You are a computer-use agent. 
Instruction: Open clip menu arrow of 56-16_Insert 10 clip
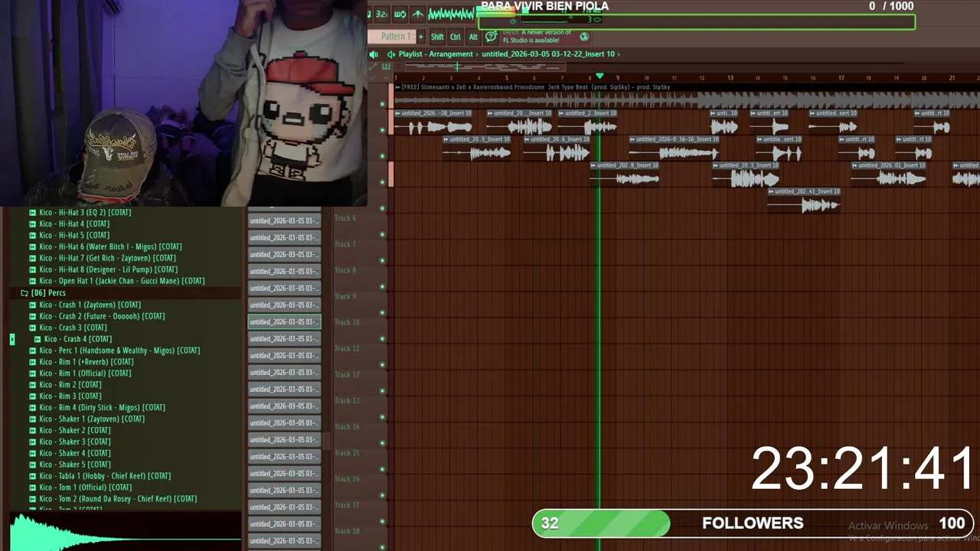pos(632,139)
